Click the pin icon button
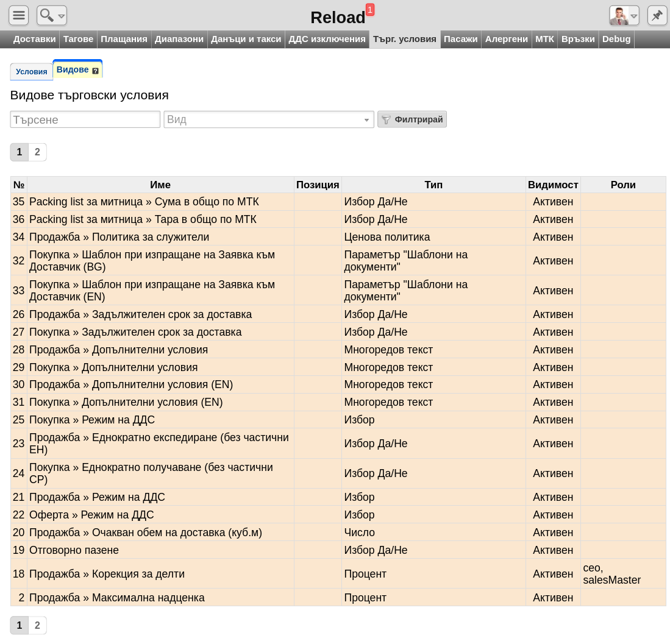This screenshot has width=670, height=644. pos(657,15)
